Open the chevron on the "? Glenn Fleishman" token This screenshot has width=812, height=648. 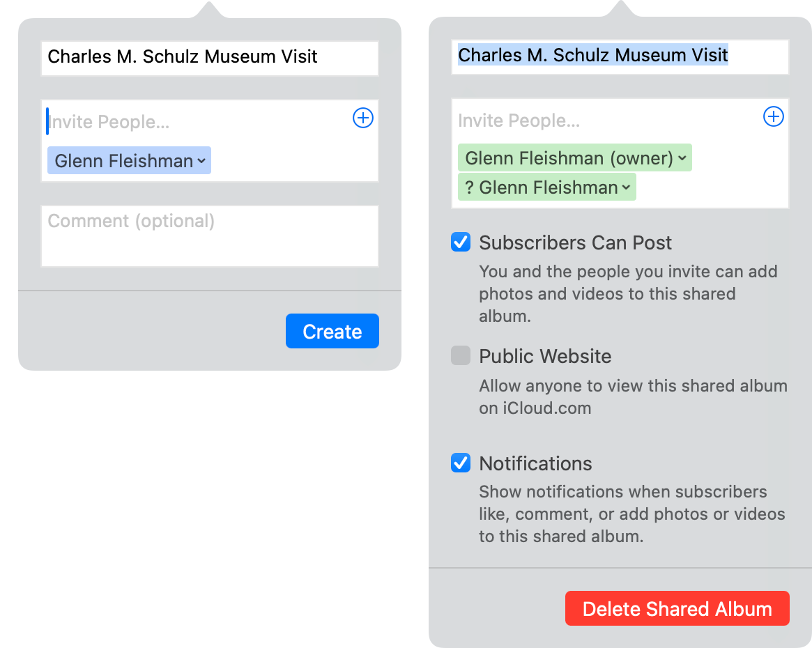[x=626, y=187]
